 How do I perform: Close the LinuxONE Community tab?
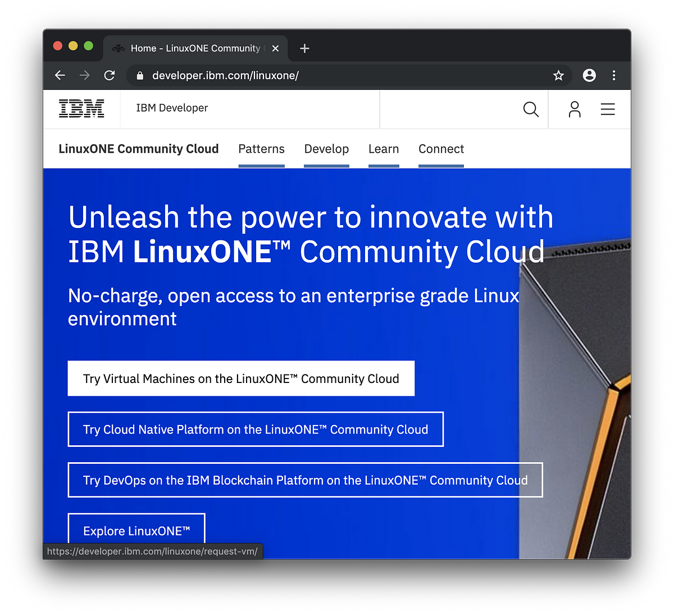[x=275, y=48]
